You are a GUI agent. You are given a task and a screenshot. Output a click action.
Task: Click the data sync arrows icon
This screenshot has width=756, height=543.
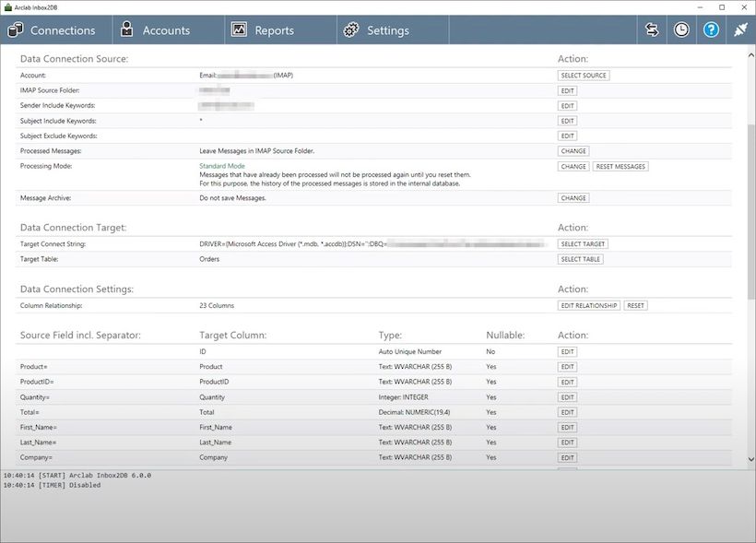(x=651, y=29)
